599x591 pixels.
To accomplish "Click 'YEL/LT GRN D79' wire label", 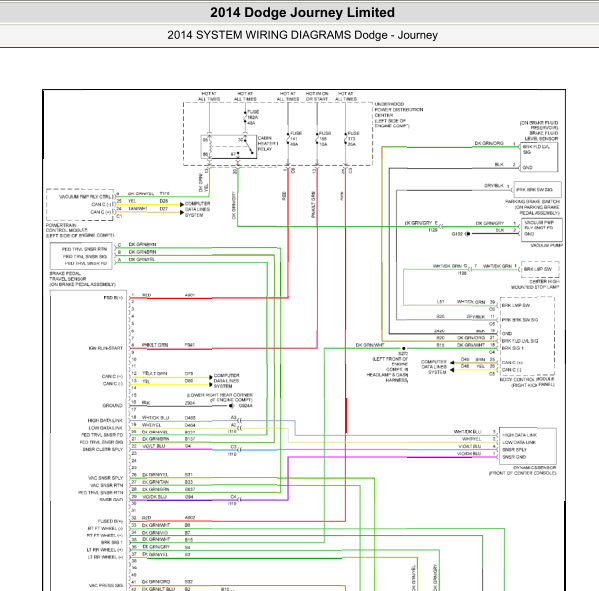I will pyautogui.click(x=167, y=373).
